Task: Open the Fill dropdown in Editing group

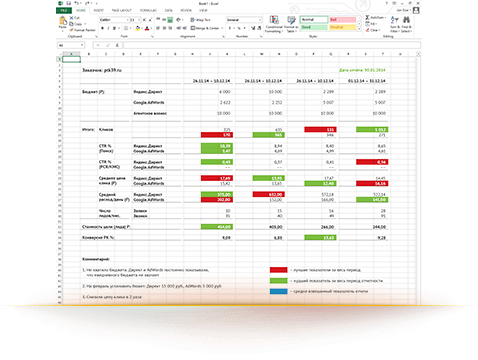Action: (371, 24)
